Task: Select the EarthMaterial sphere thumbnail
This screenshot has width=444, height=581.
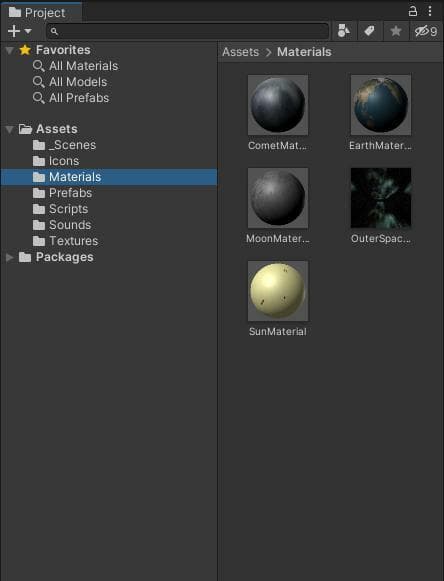Action: point(381,105)
